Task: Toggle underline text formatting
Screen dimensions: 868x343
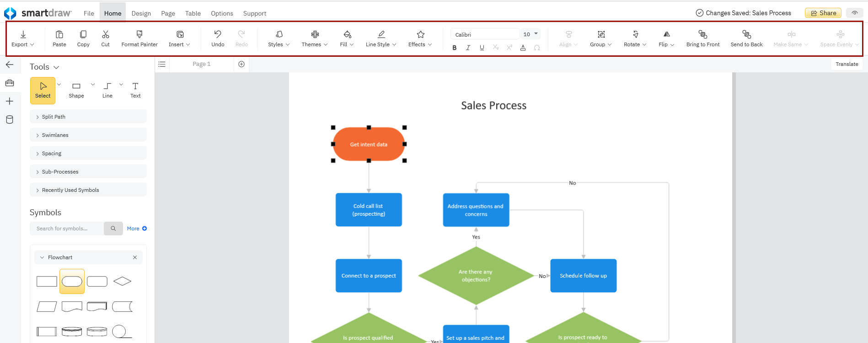Action: coord(482,48)
